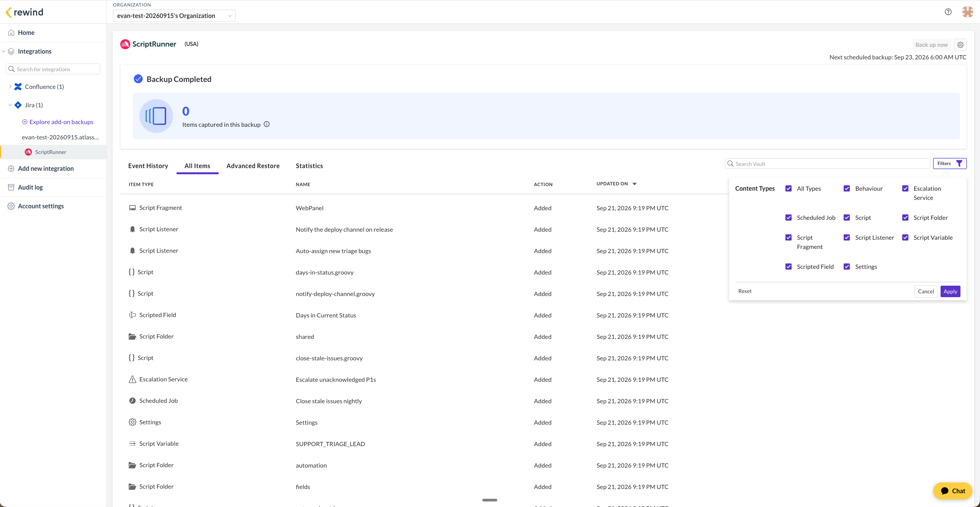Expand the Confluence (1) tree node
This screenshot has width=980, height=507.
click(x=10, y=87)
